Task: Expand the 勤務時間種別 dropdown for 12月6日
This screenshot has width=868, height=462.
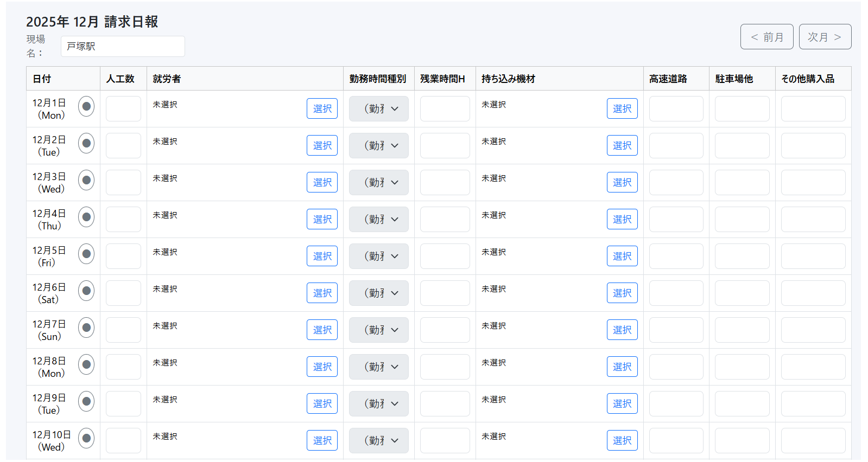Action: 378,293
